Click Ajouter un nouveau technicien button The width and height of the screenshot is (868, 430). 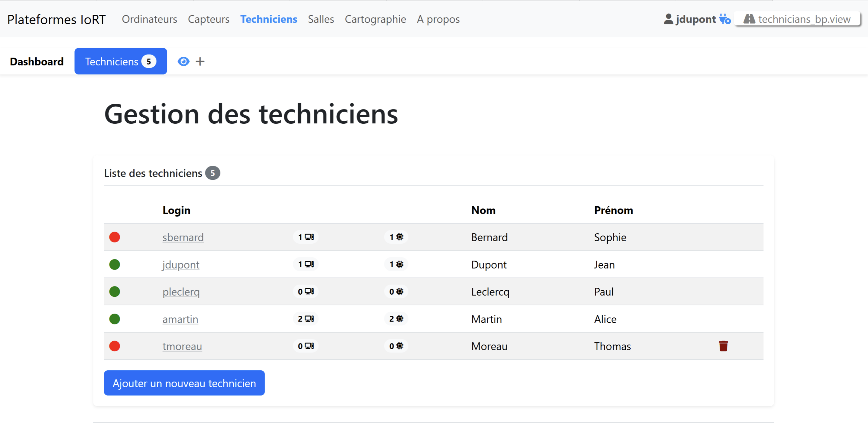(184, 383)
